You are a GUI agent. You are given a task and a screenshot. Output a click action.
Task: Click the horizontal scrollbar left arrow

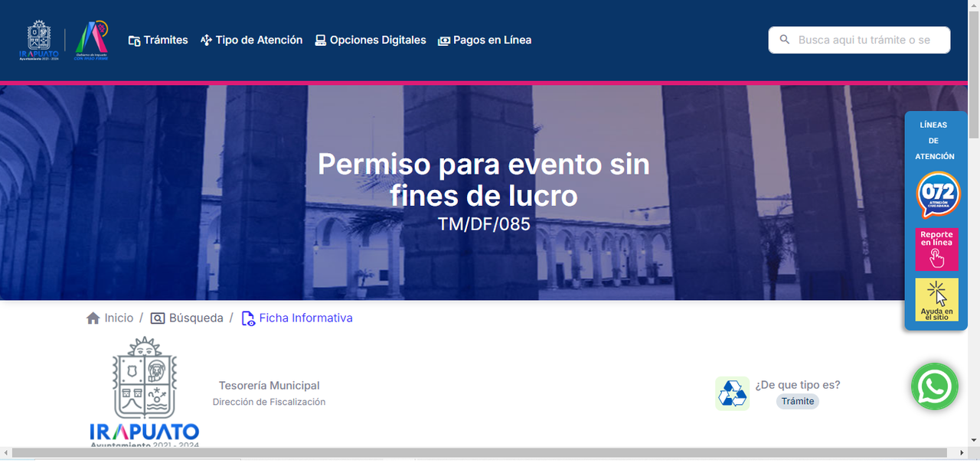[5, 453]
